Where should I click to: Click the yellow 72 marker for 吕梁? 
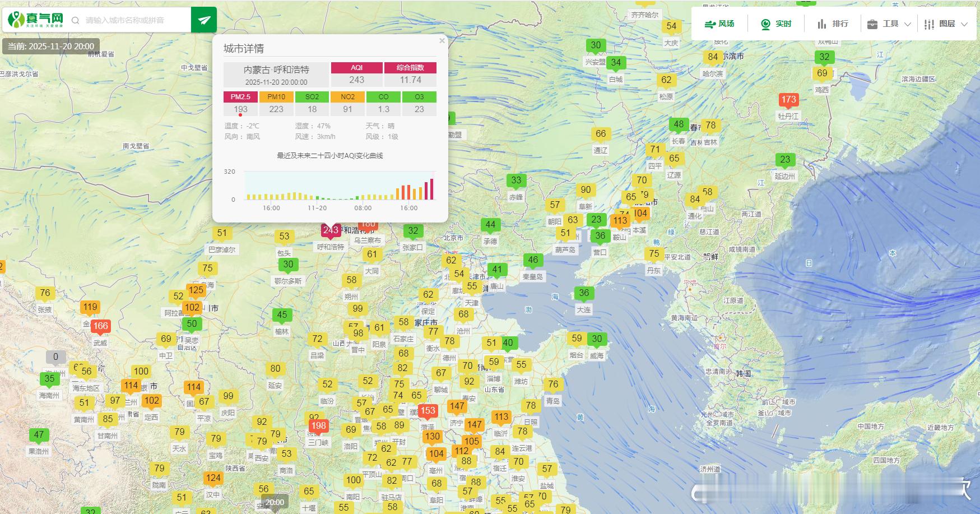[317, 339]
